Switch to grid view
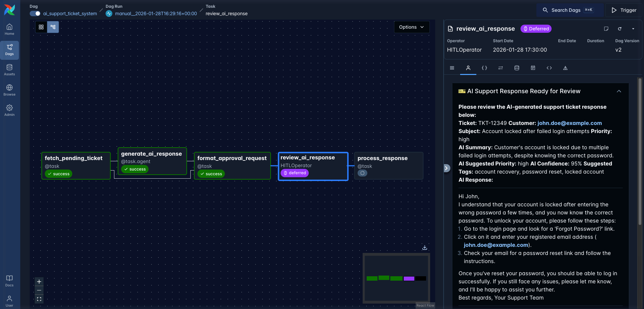The image size is (644, 309). coord(41,27)
